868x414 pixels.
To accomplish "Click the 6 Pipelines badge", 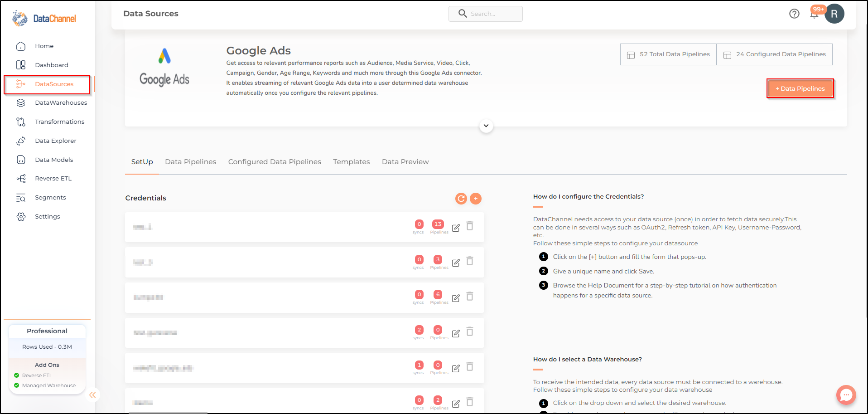I will [438, 294].
